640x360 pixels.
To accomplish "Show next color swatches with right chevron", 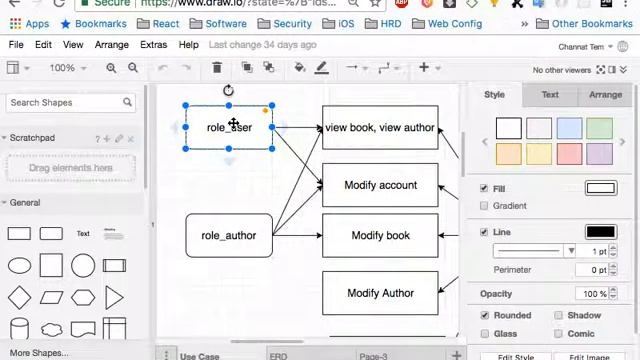I will (622, 142).
